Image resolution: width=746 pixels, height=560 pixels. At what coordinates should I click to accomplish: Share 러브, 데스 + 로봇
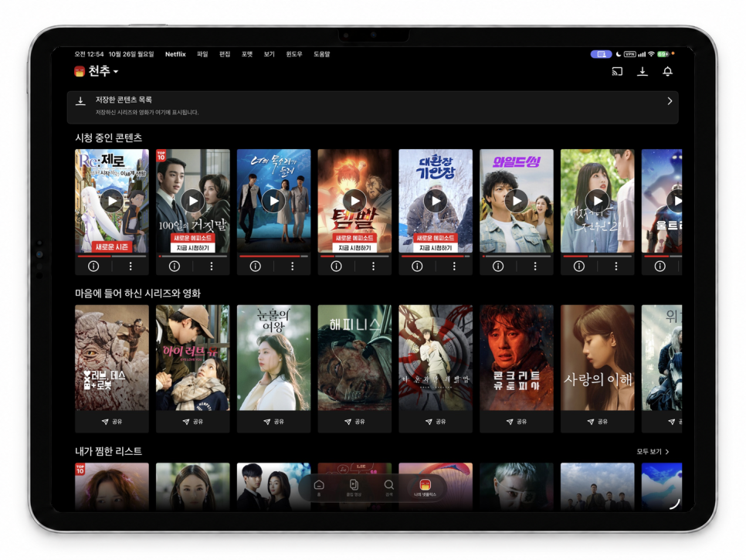112,422
